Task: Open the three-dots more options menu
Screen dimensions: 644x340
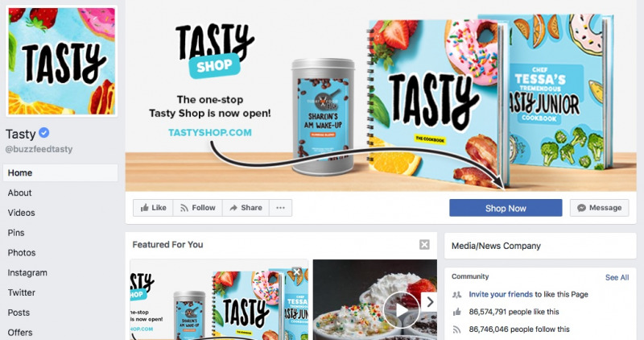Action: coord(280,208)
